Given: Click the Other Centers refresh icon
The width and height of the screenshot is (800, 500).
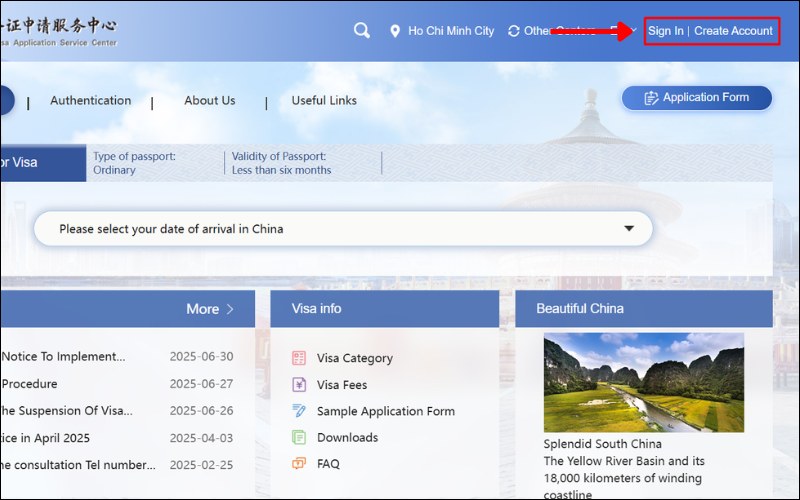Looking at the screenshot, I should [x=514, y=31].
